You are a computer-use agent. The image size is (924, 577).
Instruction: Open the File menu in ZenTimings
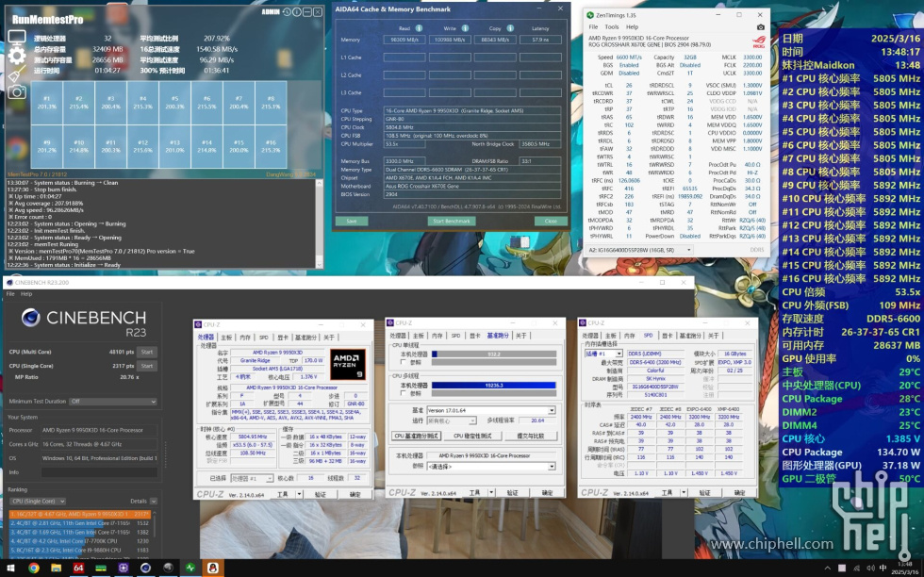pyautogui.click(x=593, y=27)
